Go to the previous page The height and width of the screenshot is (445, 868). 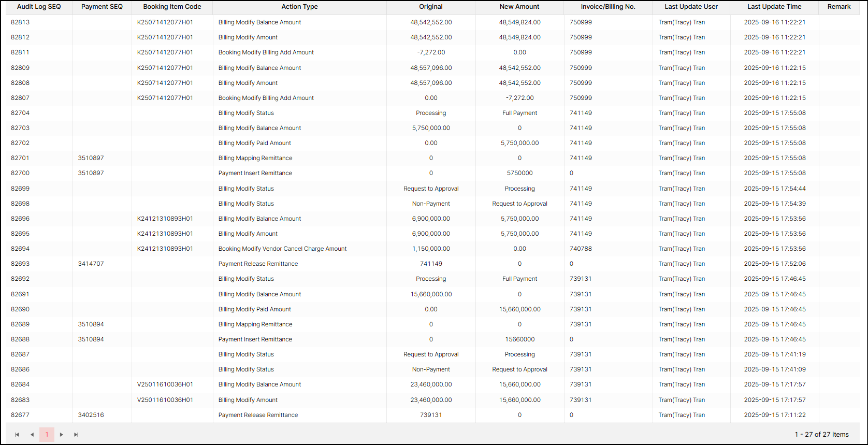[32, 435]
